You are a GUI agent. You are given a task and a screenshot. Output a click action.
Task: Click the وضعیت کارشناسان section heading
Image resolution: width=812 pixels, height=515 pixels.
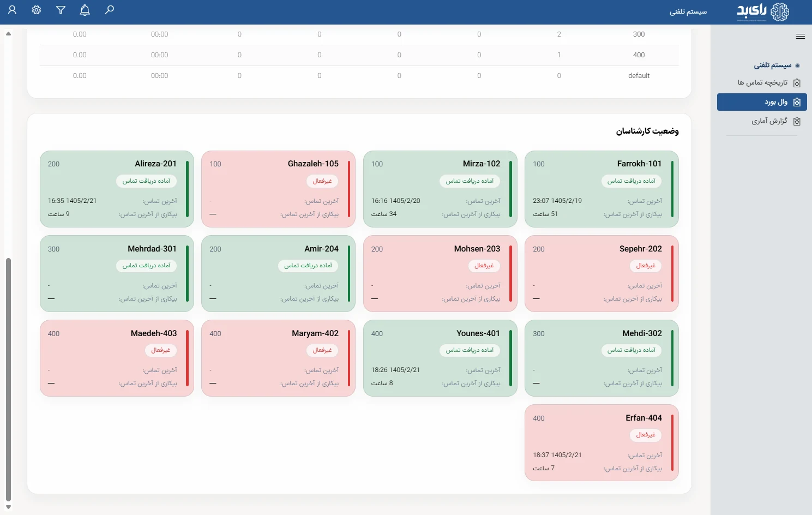647,131
